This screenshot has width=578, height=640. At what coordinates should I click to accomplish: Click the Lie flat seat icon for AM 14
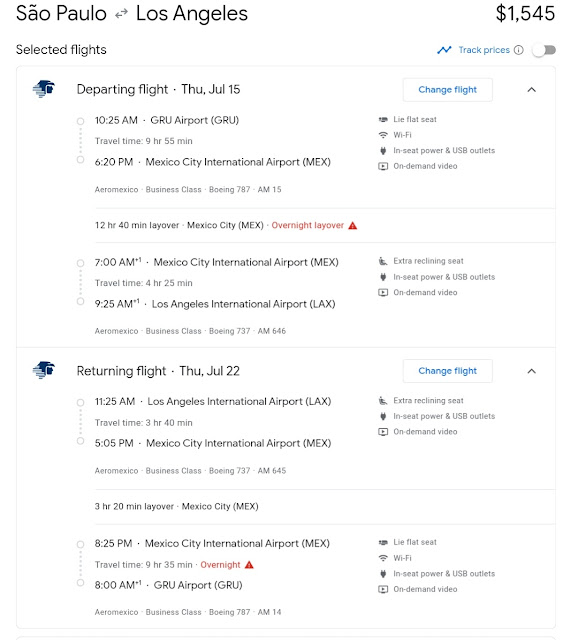coord(383,542)
